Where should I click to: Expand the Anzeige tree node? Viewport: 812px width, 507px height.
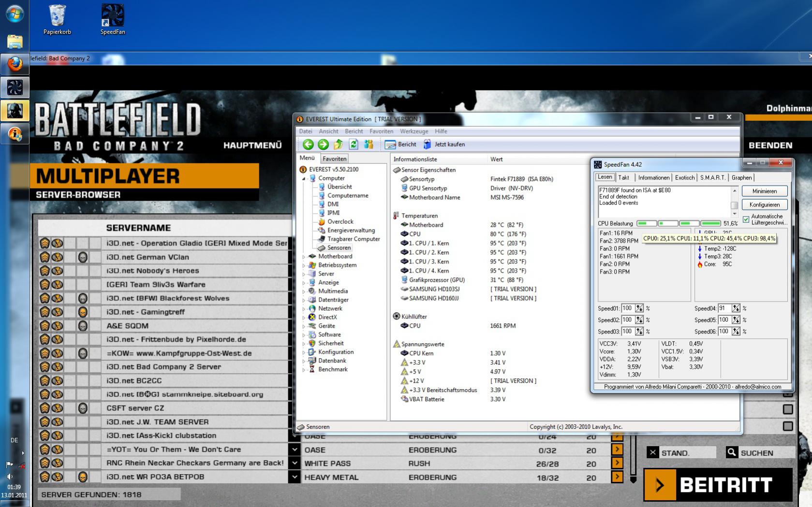[x=304, y=283]
